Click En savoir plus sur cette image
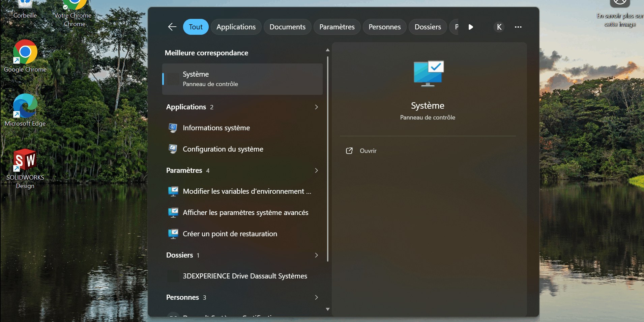 (x=620, y=14)
